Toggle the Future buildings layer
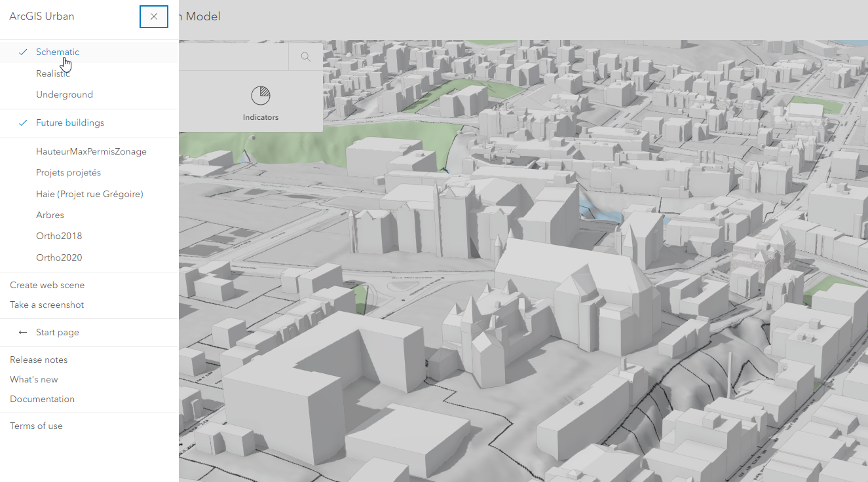Screen dimensions: 868x482 [x=70, y=122]
